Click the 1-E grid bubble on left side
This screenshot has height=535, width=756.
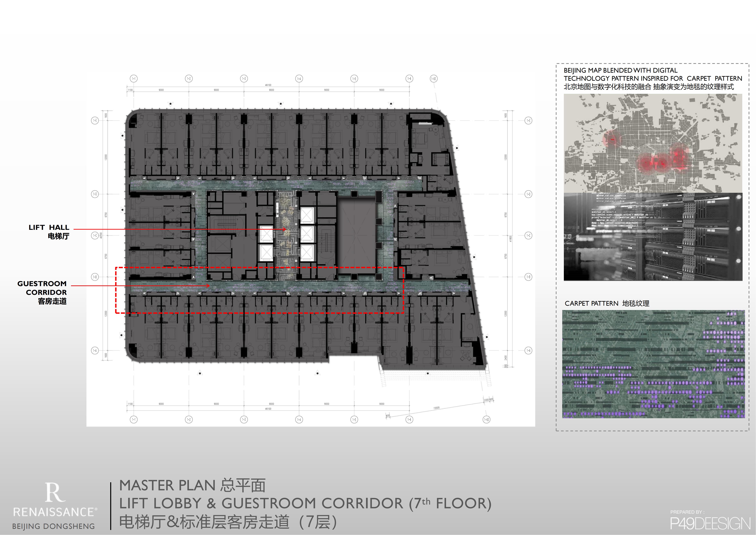tap(95, 121)
